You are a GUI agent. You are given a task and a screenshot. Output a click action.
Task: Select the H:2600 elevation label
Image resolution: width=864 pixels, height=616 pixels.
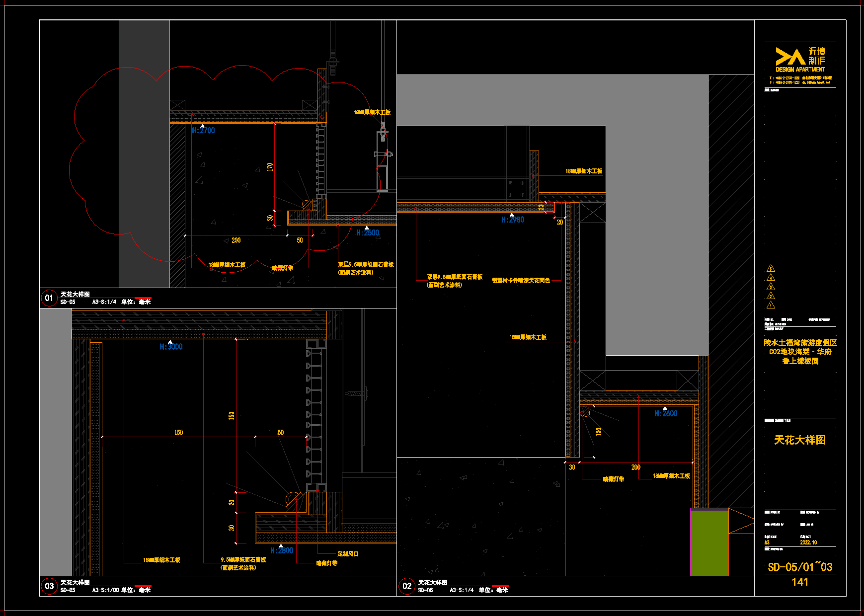666,413
